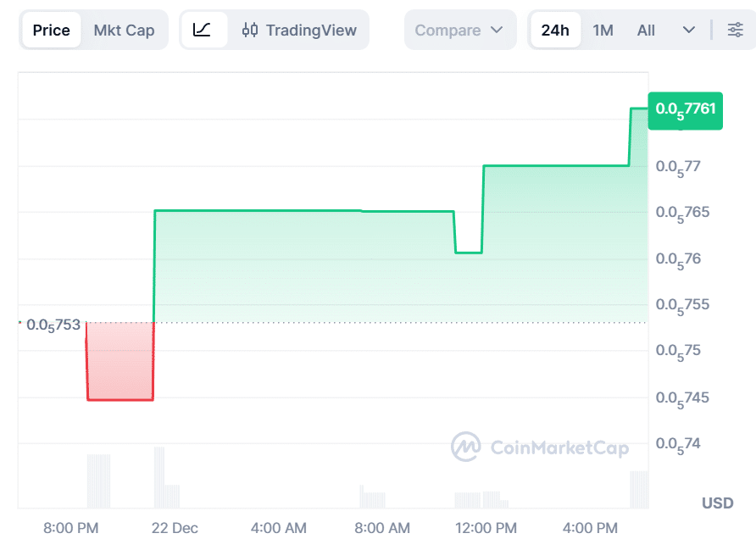Image resolution: width=756 pixels, height=550 pixels.
Task: Click the 0.05753 opening price label
Action: point(53,325)
